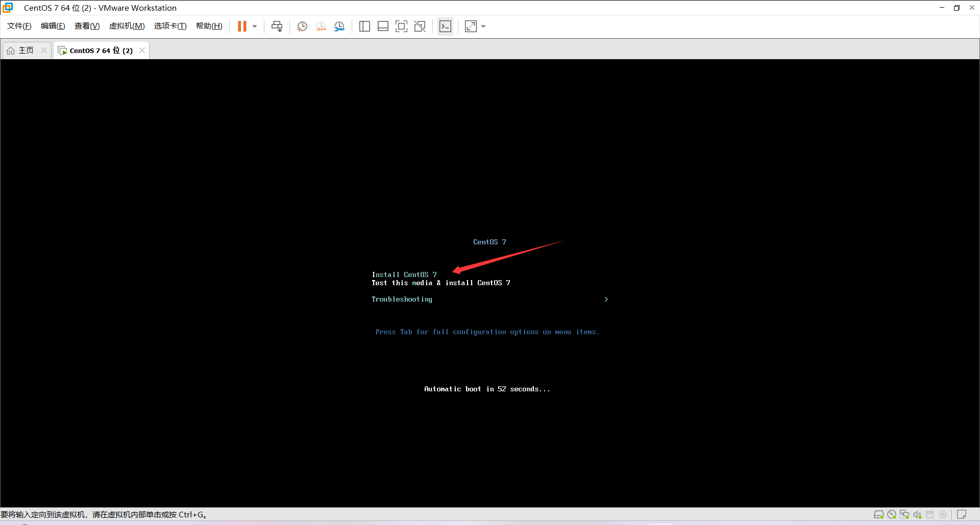This screenshot has width=980, height=525.
Task: Open the power options dropdown next to pause
Action: (255, 27)
